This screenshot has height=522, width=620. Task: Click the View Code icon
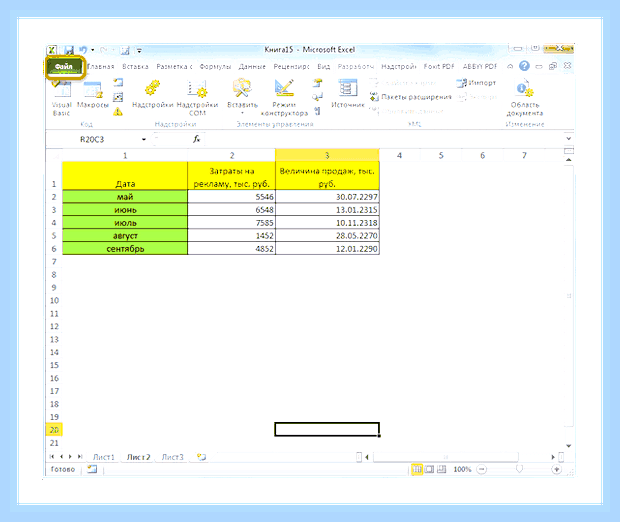point(317,97)
